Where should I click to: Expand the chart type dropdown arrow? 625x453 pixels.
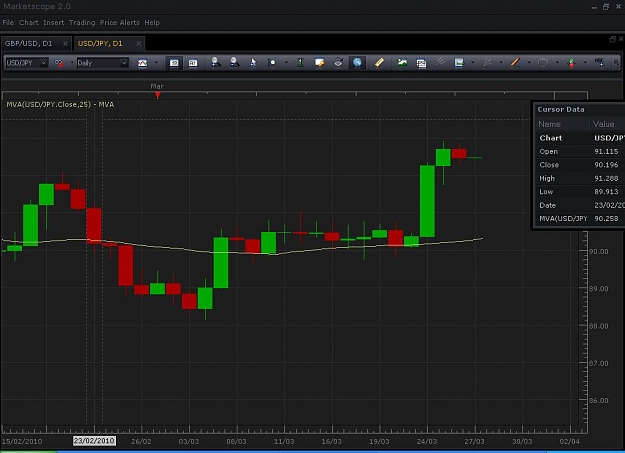pyautogui.click(x=156, y=63)
